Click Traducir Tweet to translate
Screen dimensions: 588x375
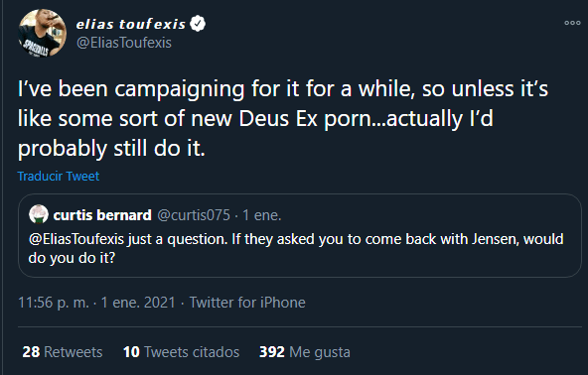(x=59, y=176)
